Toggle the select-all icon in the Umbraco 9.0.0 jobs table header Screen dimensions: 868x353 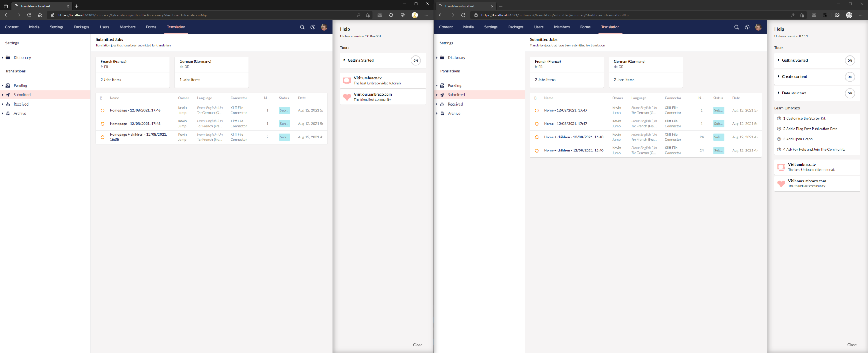(x=101, y=98)
